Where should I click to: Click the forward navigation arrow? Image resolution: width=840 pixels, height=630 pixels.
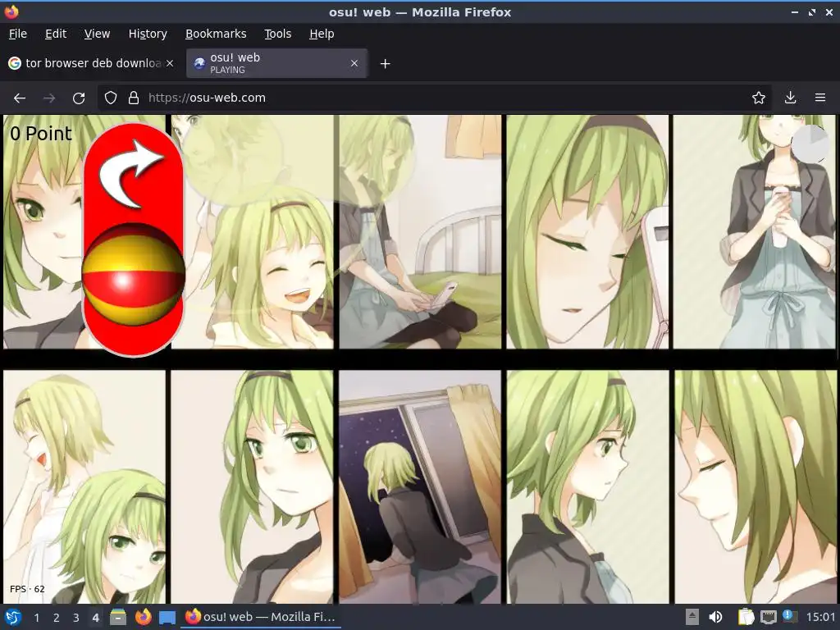click(49, 98)
